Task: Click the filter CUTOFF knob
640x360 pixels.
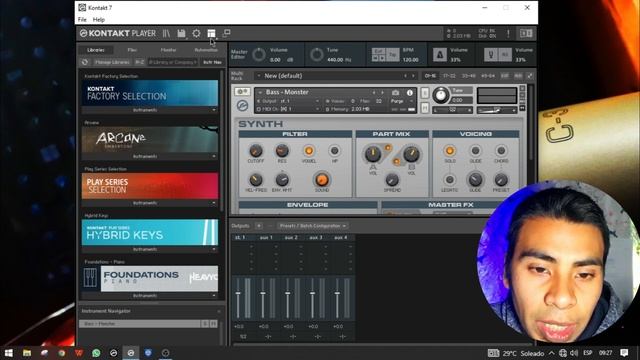Action: [256, 151]
